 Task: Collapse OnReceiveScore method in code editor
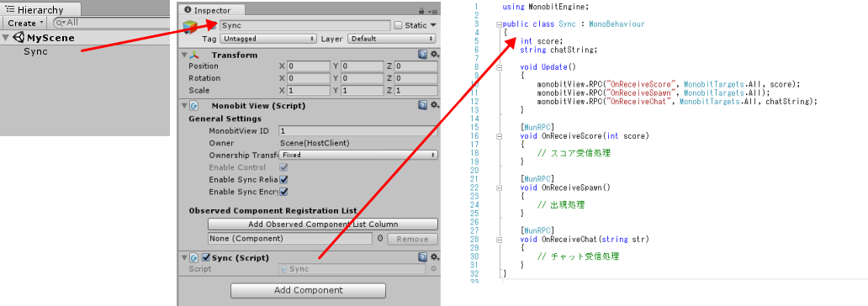coord(500,136)
